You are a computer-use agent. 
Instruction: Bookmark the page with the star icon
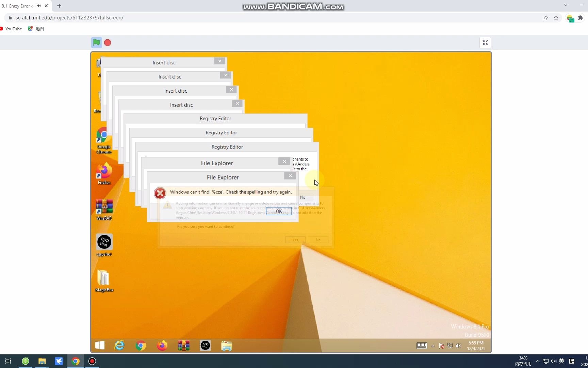coord(556,18)
